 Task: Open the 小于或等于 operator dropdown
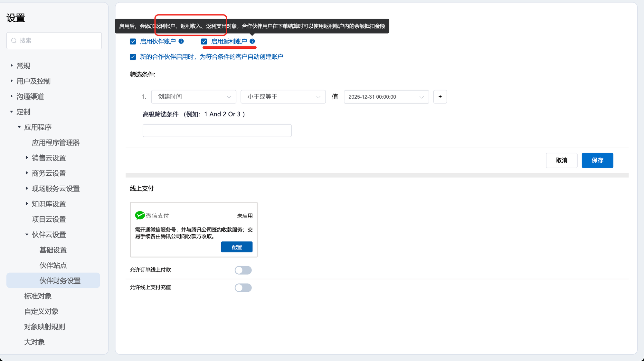tap(283, 97)
